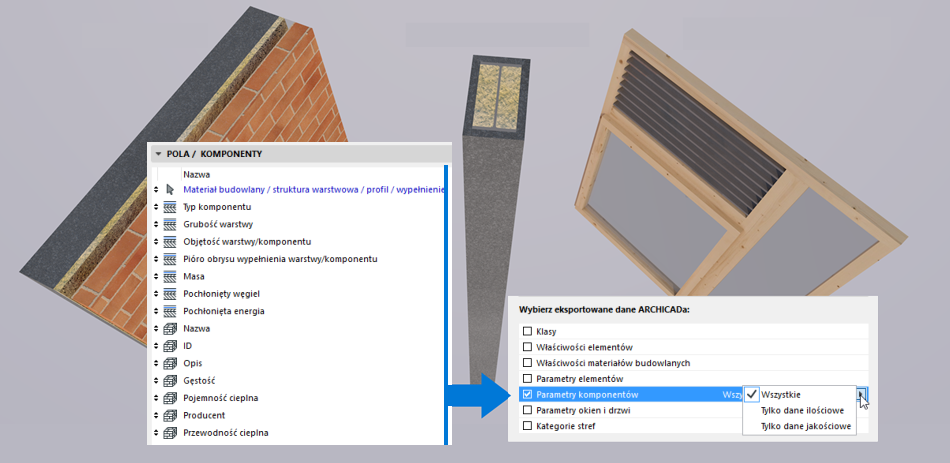This screenshot has height=463, width=950.
Task: Click reorder handle of Grubość warstwy row
Action: point(156,224)
